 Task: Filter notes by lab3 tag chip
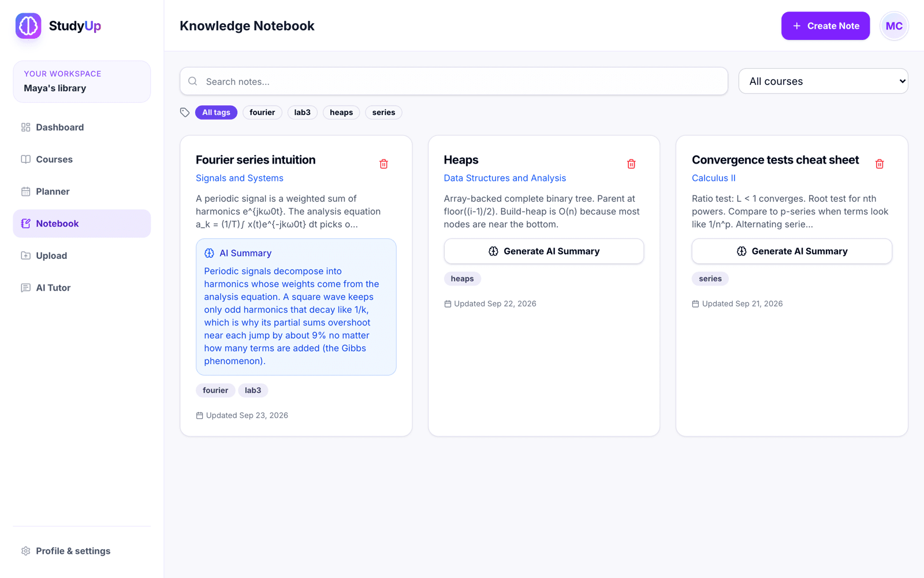(302, 113)
